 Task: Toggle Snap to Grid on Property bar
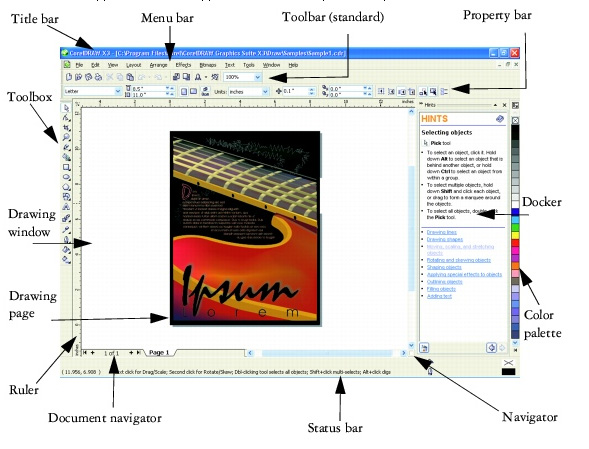click(x=381, y=91)
